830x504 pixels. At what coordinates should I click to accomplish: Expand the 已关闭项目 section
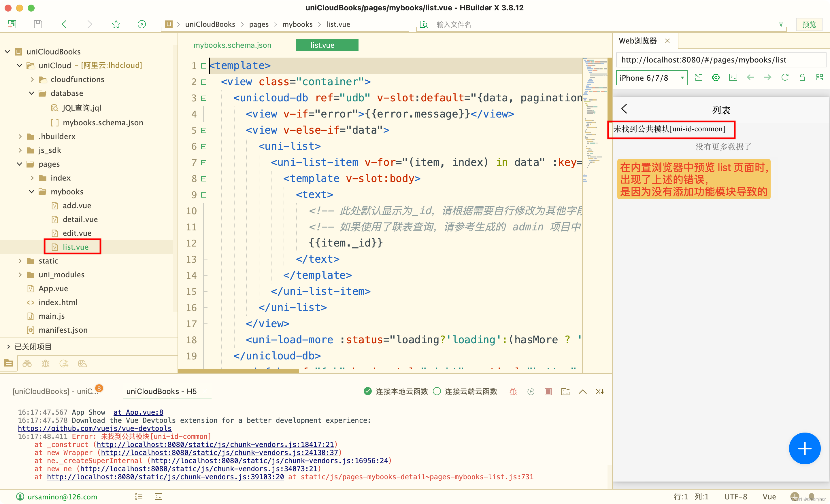(8, 346)
